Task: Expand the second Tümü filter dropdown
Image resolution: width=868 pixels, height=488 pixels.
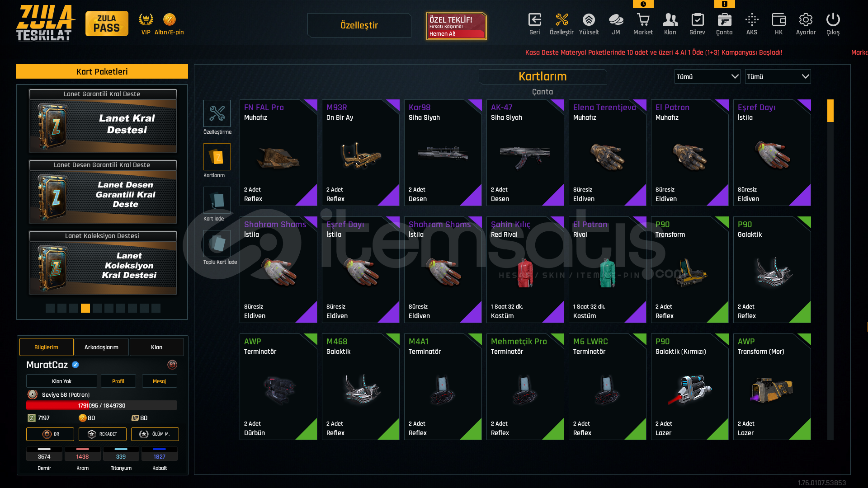Action: click(778, 76)
